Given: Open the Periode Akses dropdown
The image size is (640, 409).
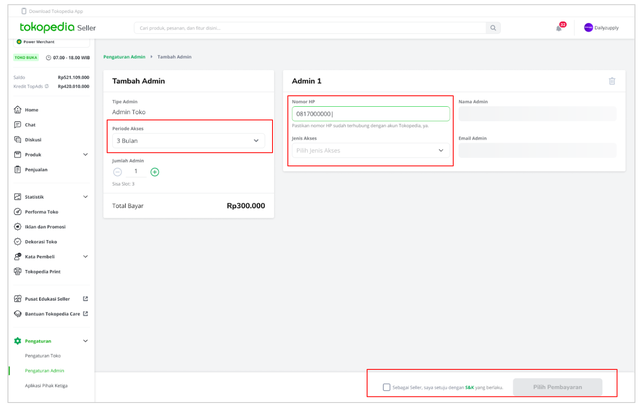Looking at the screenshot, I should coord(189,141).
